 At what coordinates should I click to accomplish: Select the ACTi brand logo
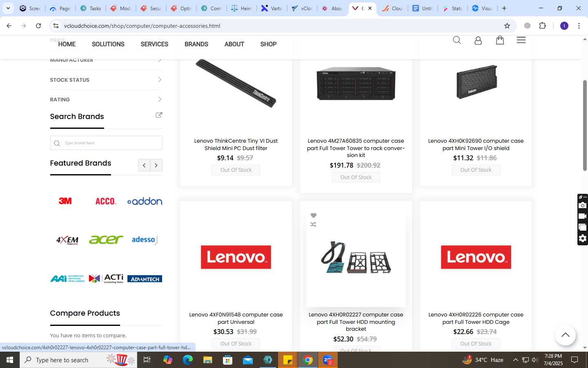106,279
